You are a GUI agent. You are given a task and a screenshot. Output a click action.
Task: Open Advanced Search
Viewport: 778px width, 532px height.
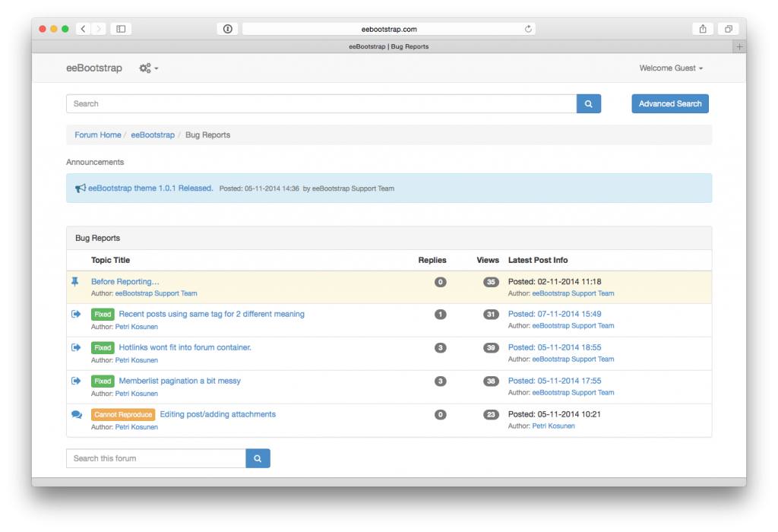coord(670,103)
